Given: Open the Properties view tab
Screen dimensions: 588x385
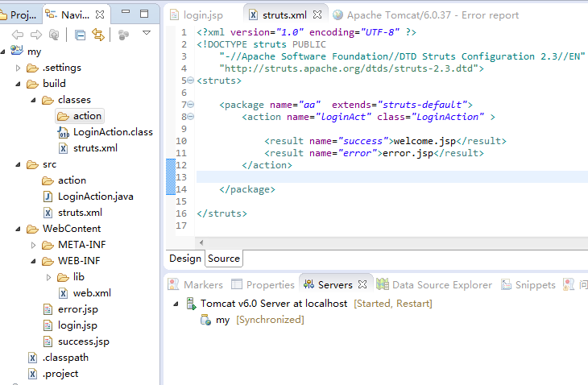Looking at the screenshot, I should (263, 285).
